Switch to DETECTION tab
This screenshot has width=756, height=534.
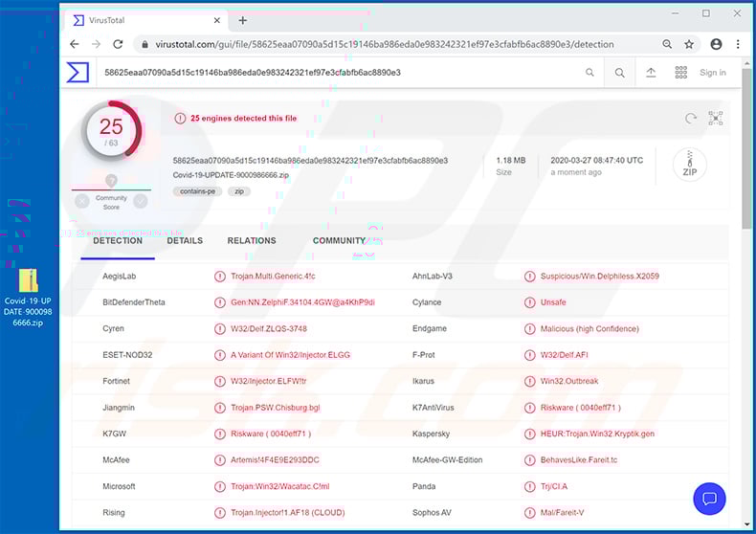[x=118, y=241]
